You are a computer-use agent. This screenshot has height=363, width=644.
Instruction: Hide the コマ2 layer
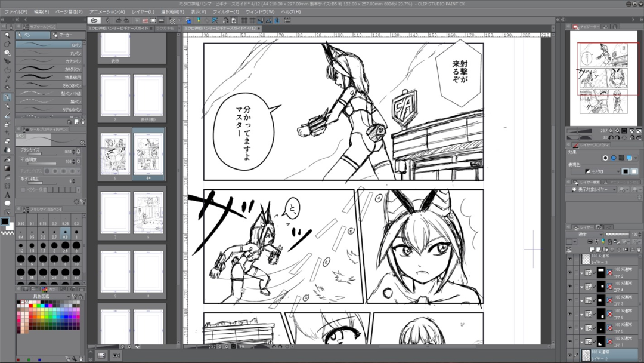point(570,272)
